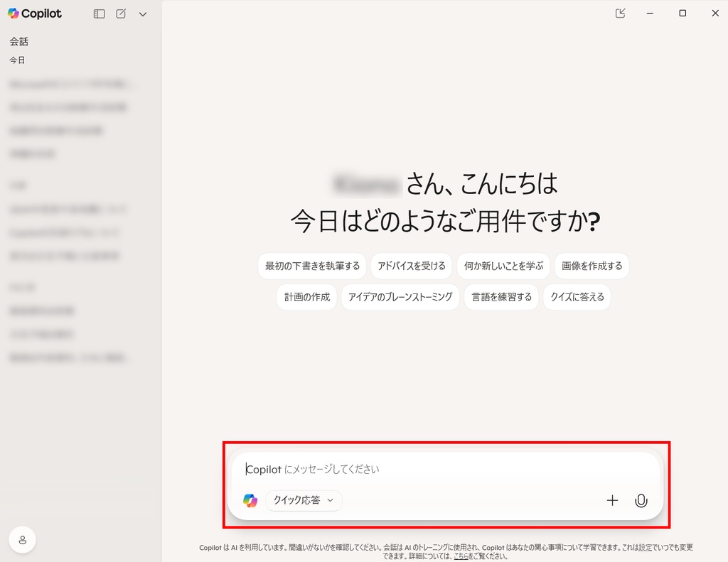Image resolution: width=728 pixels, height=562 pixels.
Task: Click the pop-out window icon beside minimize
Action: click(620, 13)
